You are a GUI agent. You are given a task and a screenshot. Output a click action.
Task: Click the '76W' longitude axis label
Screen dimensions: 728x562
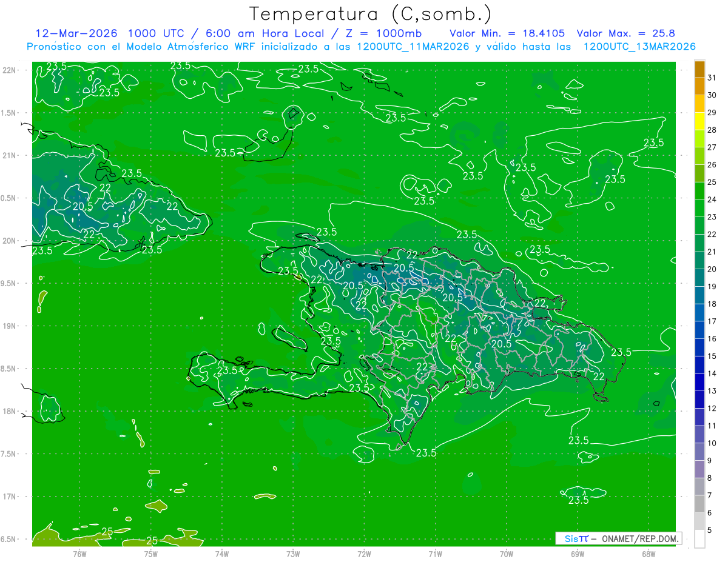[79, 554]
